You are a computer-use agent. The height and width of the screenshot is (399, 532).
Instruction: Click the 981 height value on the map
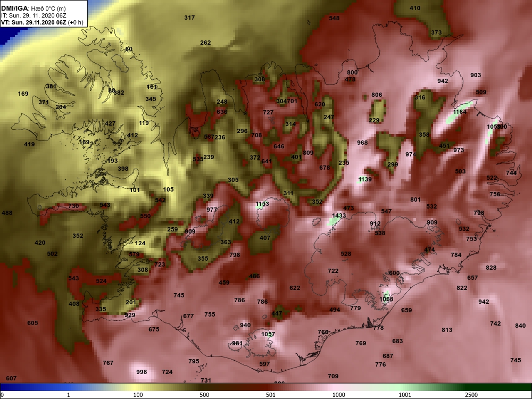(237, 343)
